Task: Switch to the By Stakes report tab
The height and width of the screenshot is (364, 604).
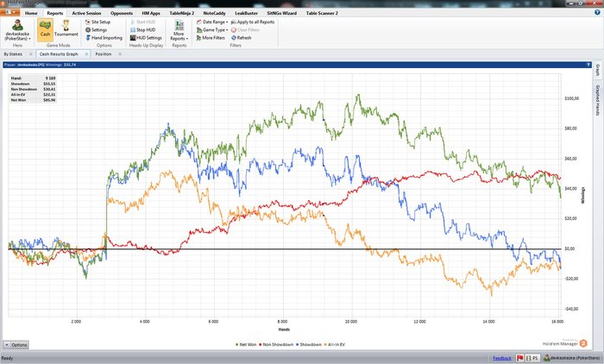Action: tap(13, 54)
